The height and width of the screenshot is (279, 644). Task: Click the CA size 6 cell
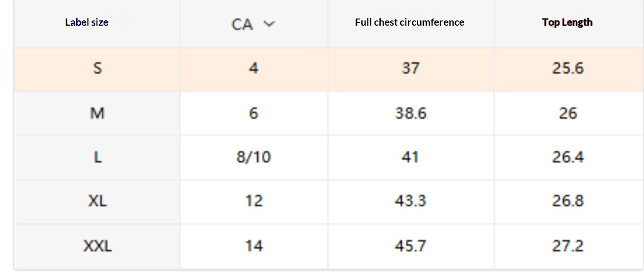[x=253, y=113]
